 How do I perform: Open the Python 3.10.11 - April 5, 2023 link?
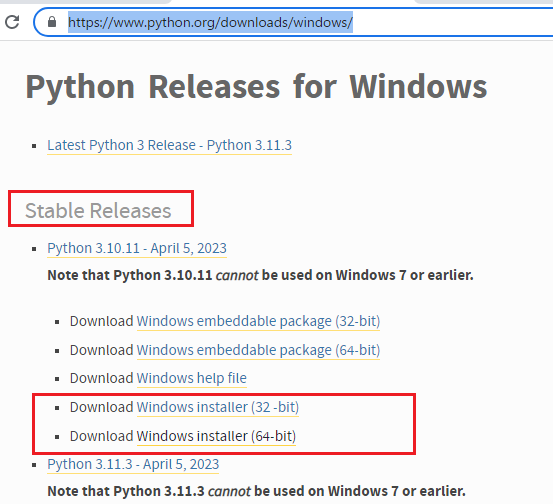[137, 248]
